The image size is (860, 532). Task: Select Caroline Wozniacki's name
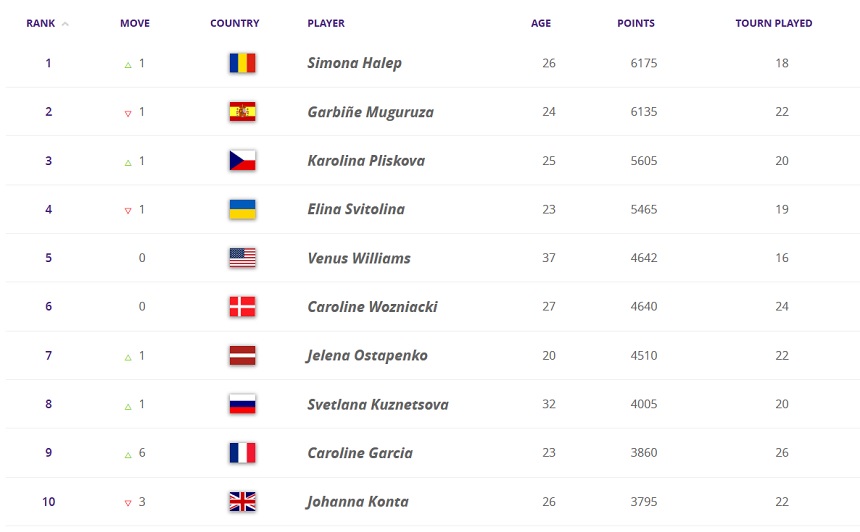tap(372, 306)
